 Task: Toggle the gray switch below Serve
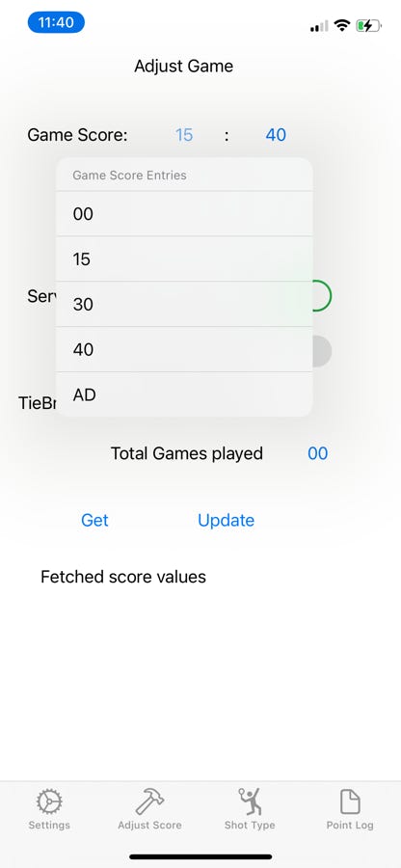click(321, 351)
